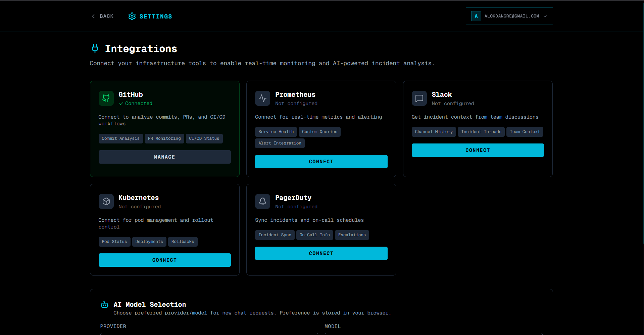Connect the PagerDuty integration
Image resolution: width=644 pixels, height=335 pixels.
point(321,253)
